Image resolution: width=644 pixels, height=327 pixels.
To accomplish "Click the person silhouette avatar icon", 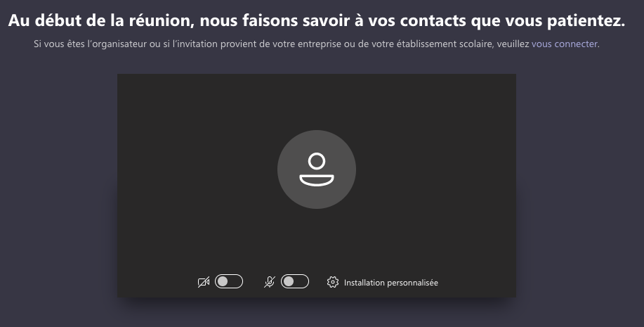I will [x=317, y=169].
